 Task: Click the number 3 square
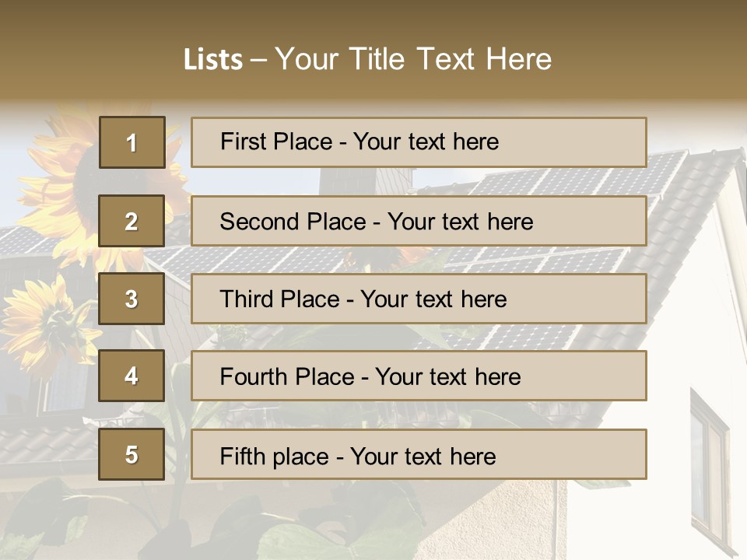(132, 299)
